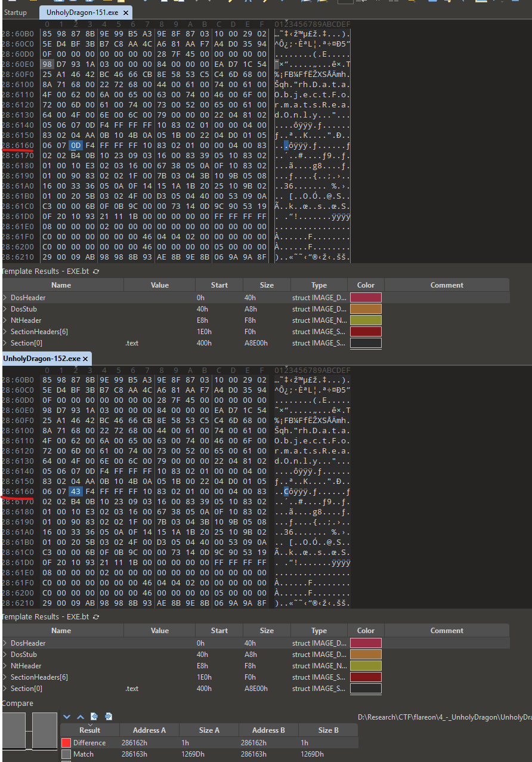Image resolution: width=532 pixels, height=762 pixels.
Task: Expand SectionHeaders[6] in 152.exe template results
Action: point(5,677)
